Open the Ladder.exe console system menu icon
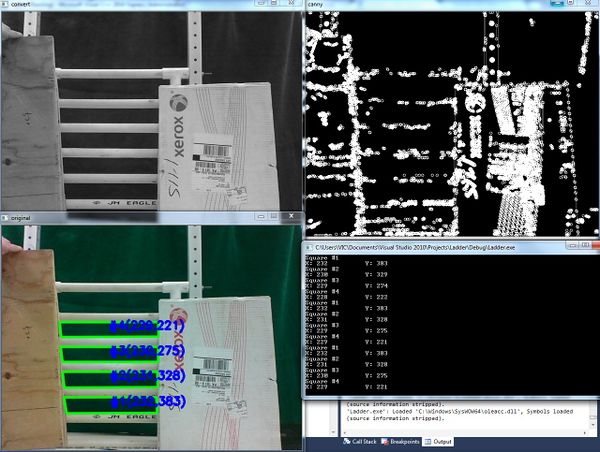Image resolution: width=600 pixels, height=452 pixels. point(310,248)
